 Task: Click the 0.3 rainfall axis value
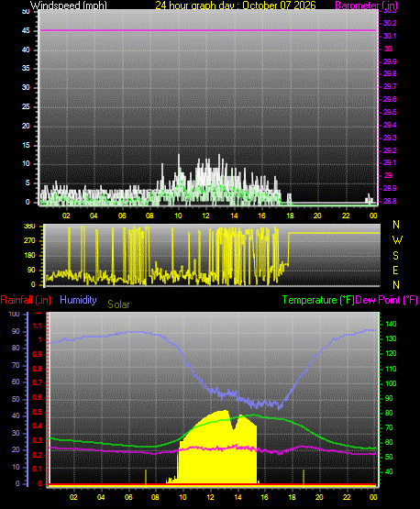(38, 440)
